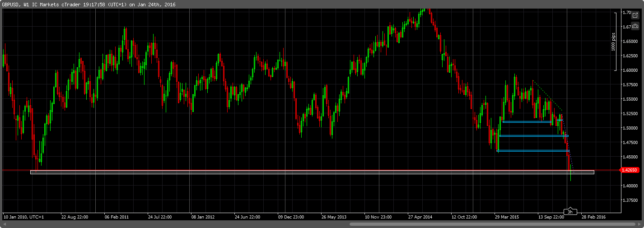
Task: Select the green dotted trend line
Action: [x=546, y=95]
